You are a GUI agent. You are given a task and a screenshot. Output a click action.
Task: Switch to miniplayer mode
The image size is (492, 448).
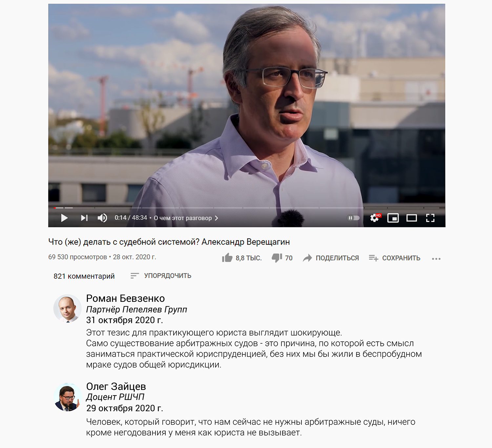point(393,218)
